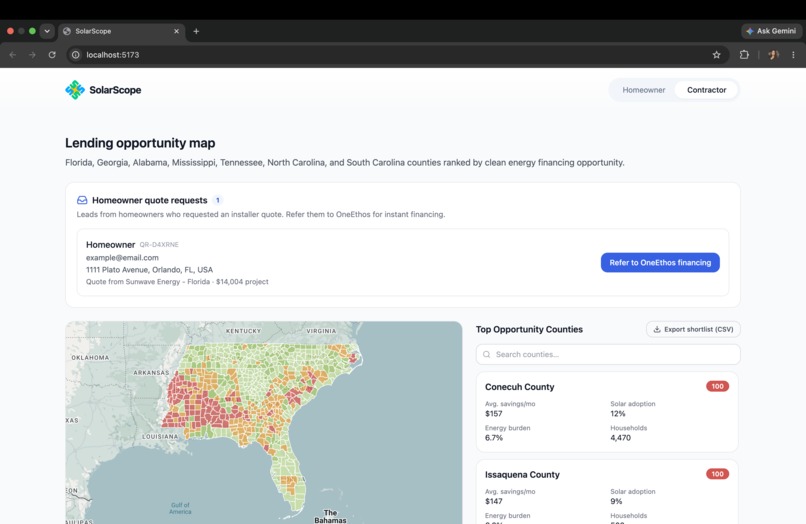Image resolution: width=806 pixels, height=524 pixels.
Task: Open the Conecuh County card
Action: point(607,412)
